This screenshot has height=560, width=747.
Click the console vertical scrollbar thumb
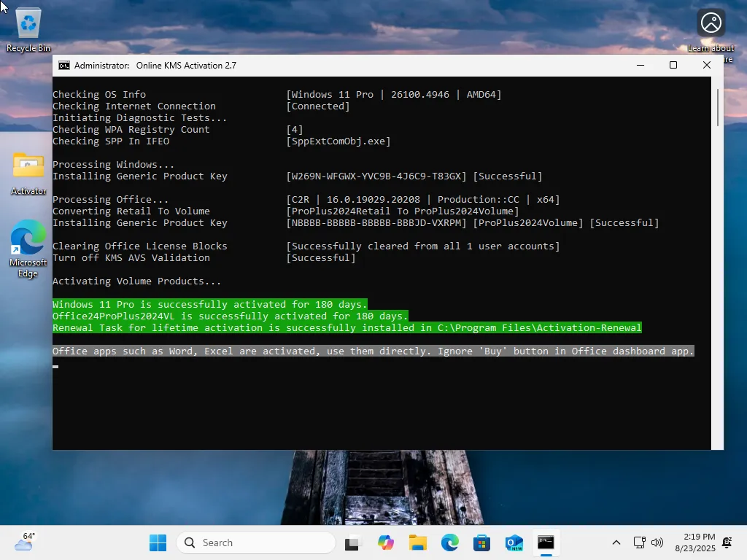718,108
